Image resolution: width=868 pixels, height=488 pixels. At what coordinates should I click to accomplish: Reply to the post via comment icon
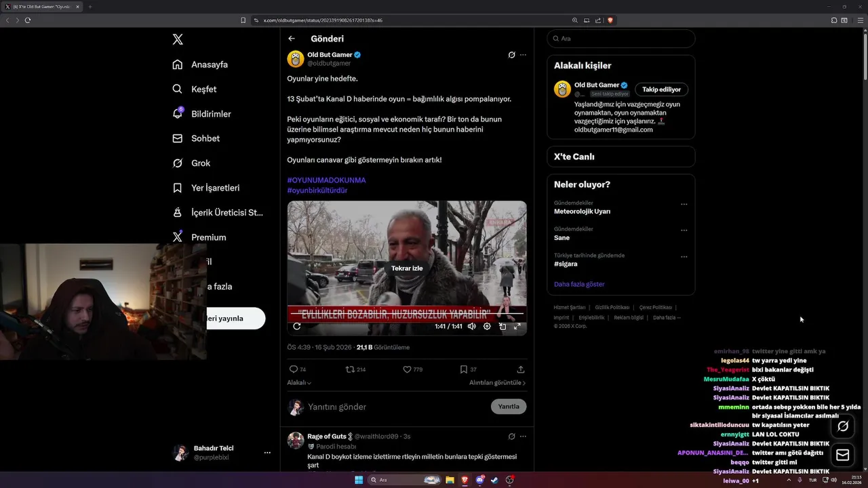(297, 369)
